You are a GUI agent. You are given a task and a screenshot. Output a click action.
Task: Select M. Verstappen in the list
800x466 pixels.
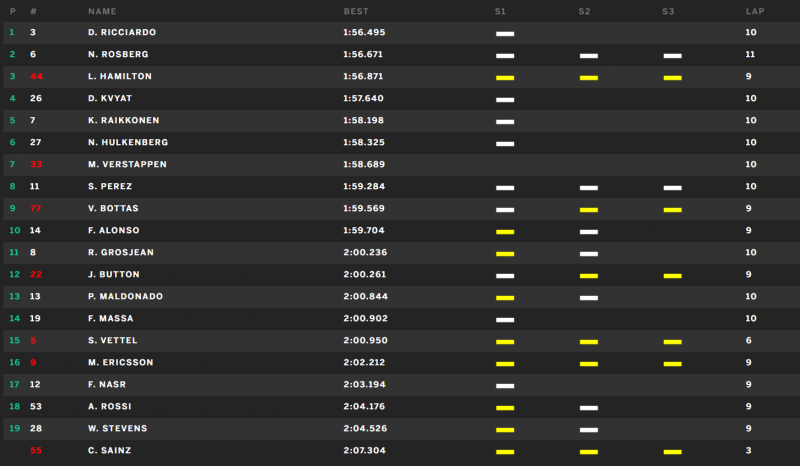(128, 164)
